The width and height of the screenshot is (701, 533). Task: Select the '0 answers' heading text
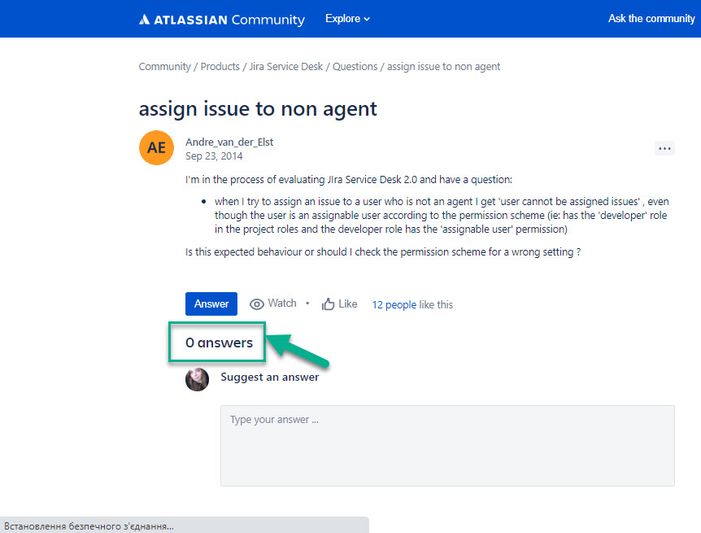click(x=219, y=343)
